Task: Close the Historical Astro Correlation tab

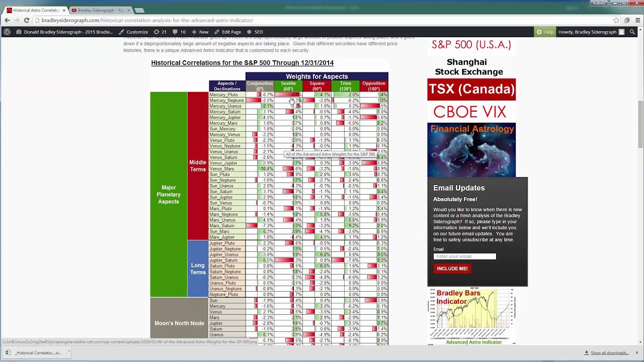Action: pyautogui.click(x=64, y=10)
